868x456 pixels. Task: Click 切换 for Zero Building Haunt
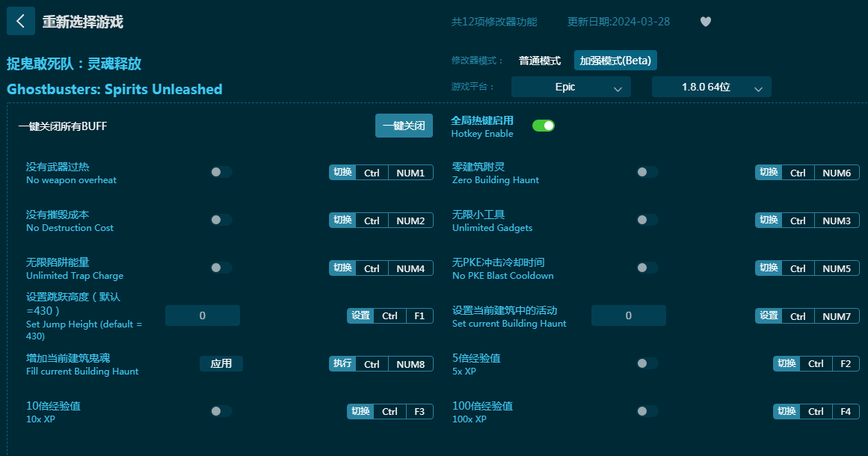point(769,173)
